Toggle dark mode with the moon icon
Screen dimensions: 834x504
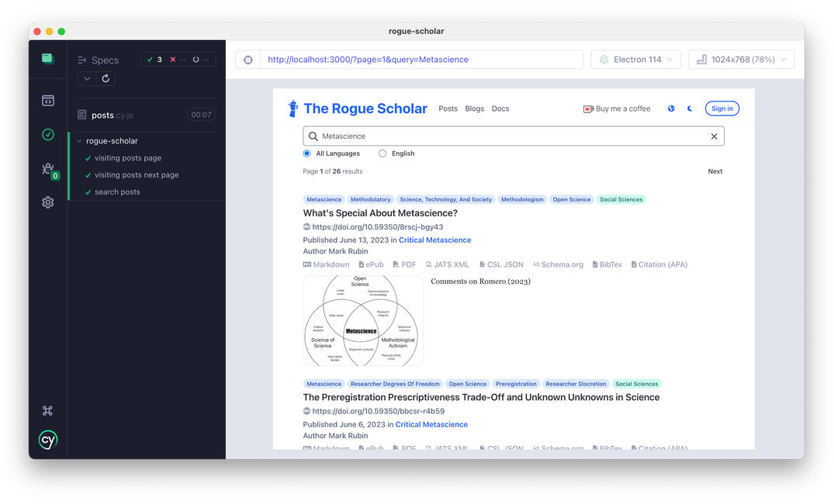(689, 109)
